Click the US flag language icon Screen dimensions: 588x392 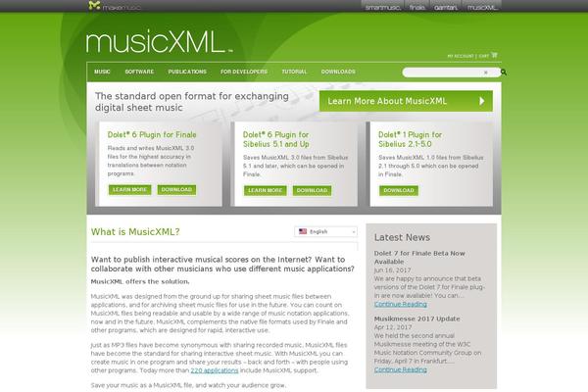(x=303, y=231)
